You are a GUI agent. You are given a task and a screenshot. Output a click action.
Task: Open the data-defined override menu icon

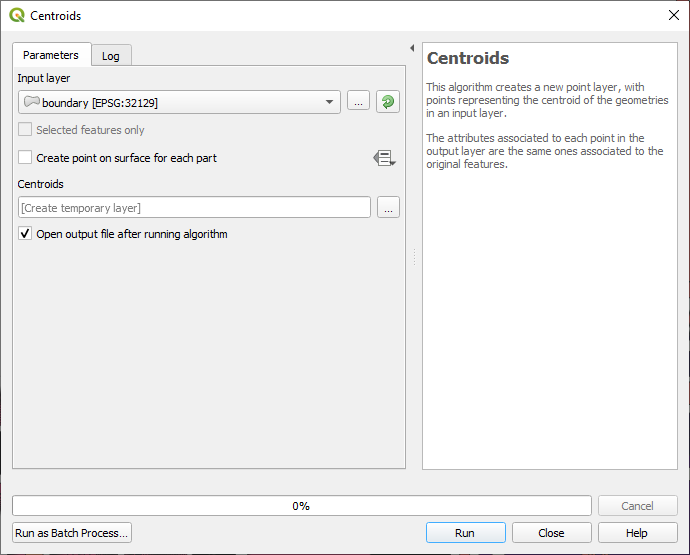[384, 158]
